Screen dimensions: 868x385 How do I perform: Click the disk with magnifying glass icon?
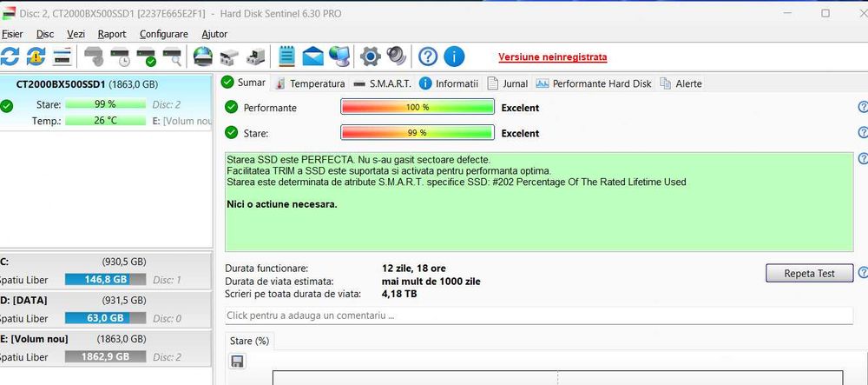(x=173, y=56)
